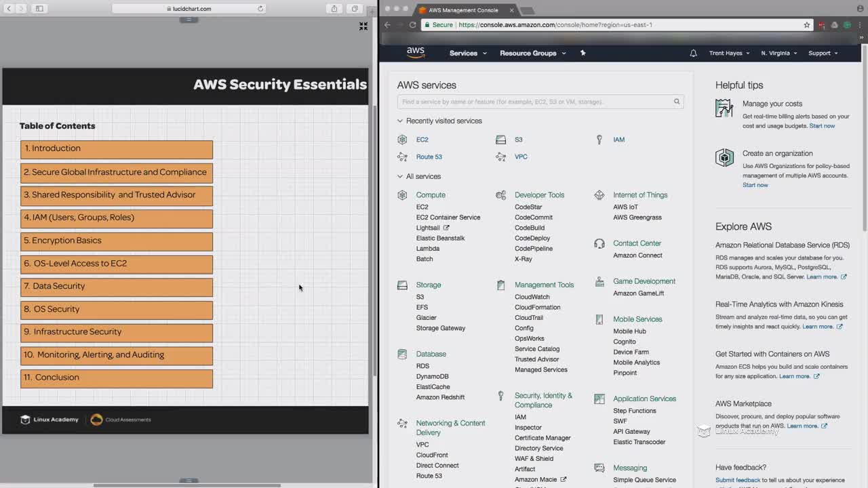Open Cognito under Mobile Services
The height and width of the screenshot is (488, 868).
coord(625,342)
